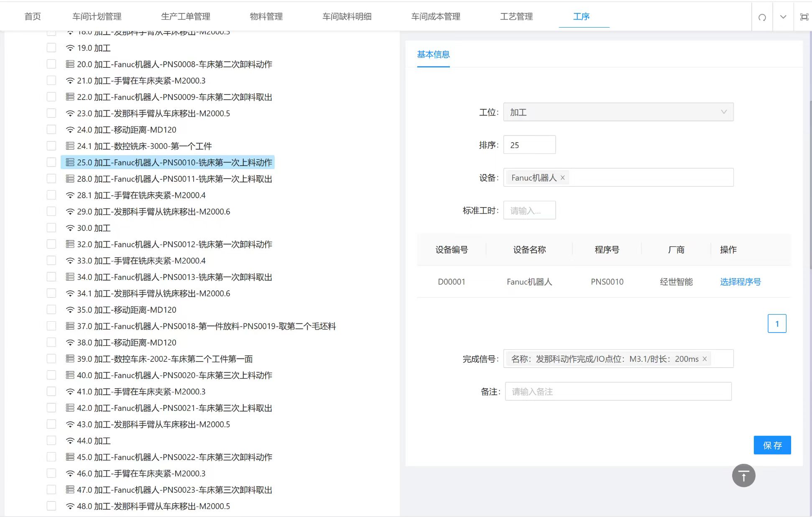
Task: Select checkbox for 30.0 加工
Action: point(51,228)
